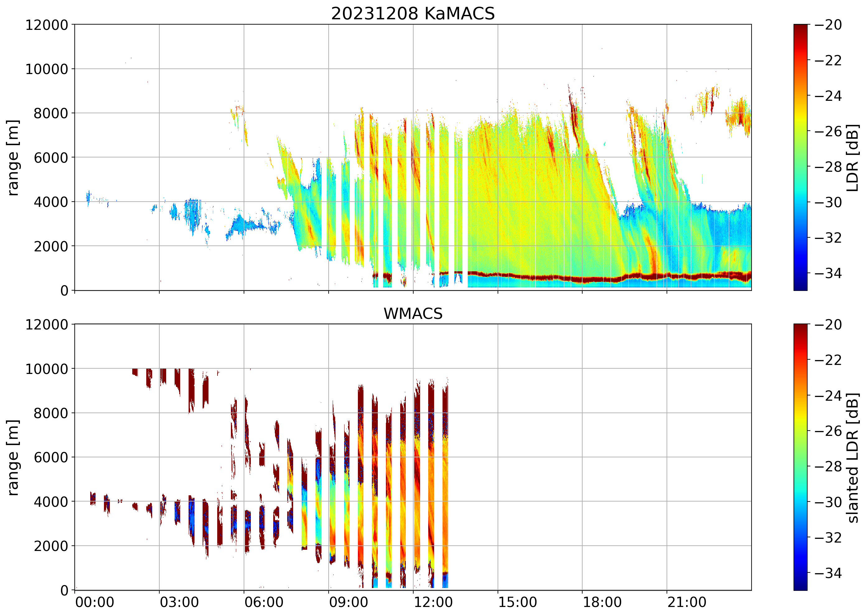Click the -34 label on bottom colorbar
Screen dimensions: 867x616
click(828, 573)
